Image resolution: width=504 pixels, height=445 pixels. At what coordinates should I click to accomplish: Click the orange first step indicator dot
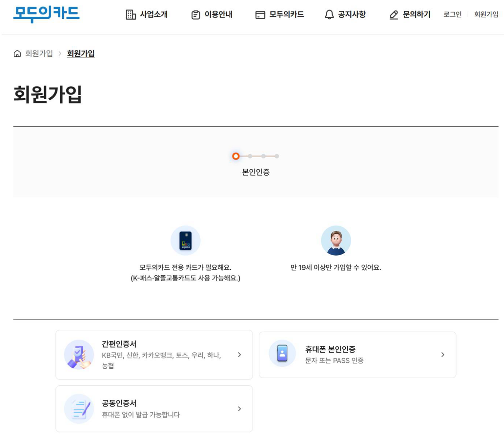tap(236, 156)
